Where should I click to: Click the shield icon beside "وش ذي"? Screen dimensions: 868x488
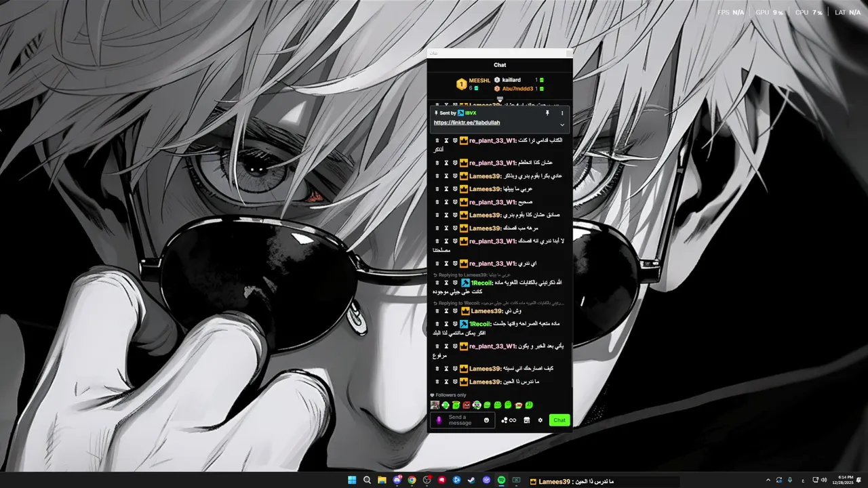click(x=455, y=311)
